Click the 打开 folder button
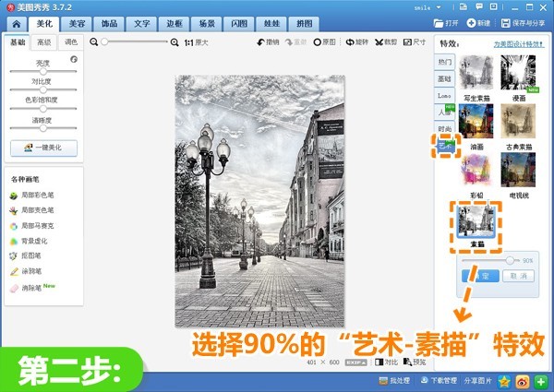This screenshot has width=554, height=392. (x=446, y=23)
